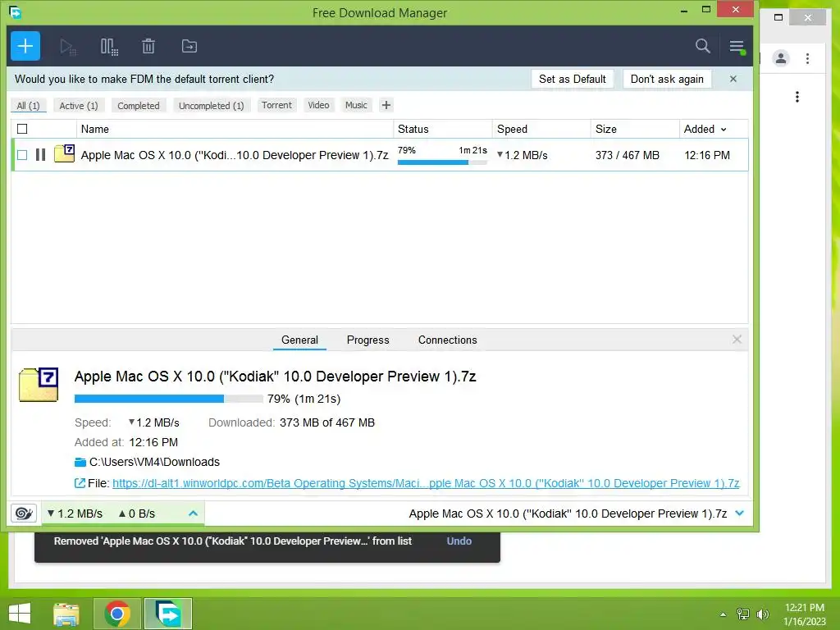Click the volume speaker tray icon
840x630 pixels.
tap(763, 614)
